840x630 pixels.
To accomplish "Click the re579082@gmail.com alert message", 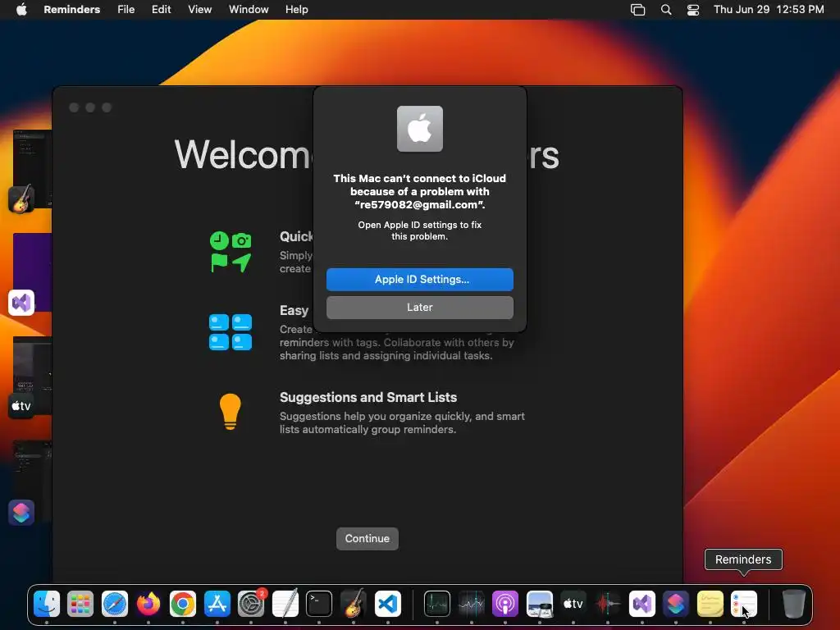I will tap(419, 192).
